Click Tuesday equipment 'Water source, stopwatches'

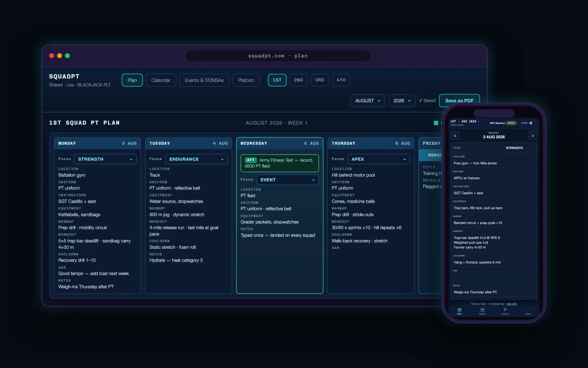click(176, 201)
